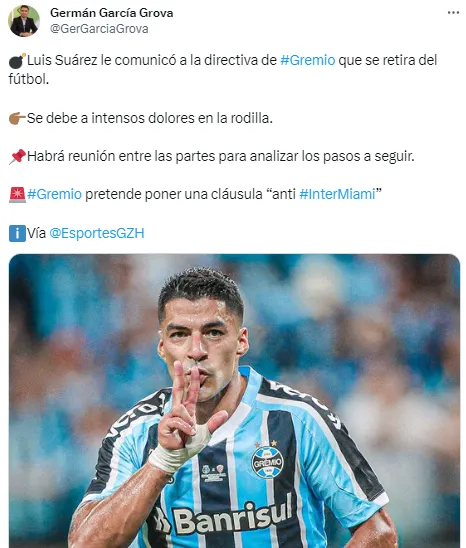Image resolution: width=466 pixels, height=548 pixels.
Task: Click the second #Gremio hashtag before pretende
Action: (55, 194)
